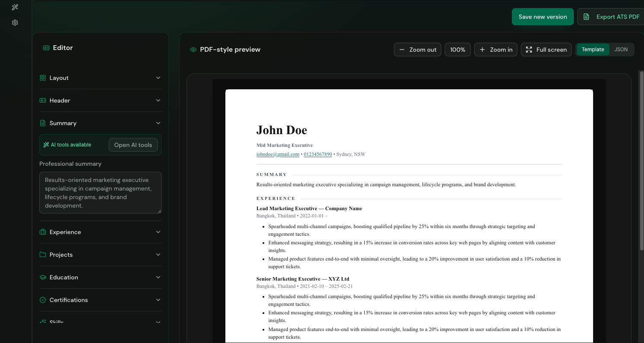
Task: Select the AI wand icon in the far-left sidebar
Action: pos(15,7)
